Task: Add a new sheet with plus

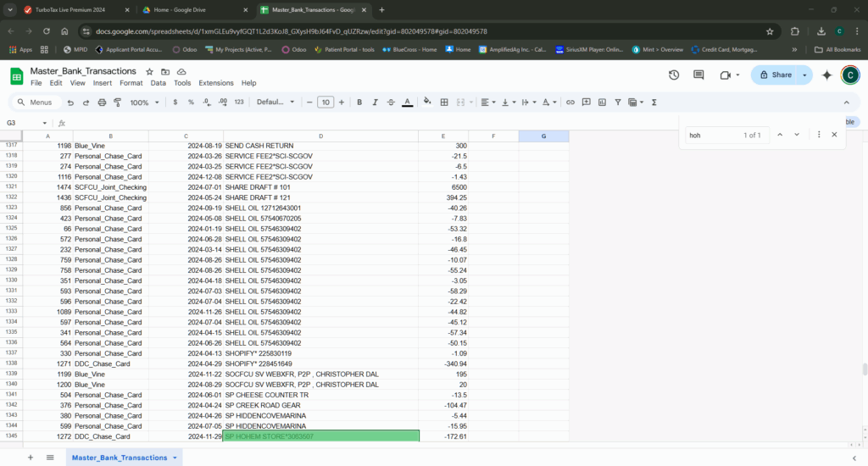Action: 31,458
